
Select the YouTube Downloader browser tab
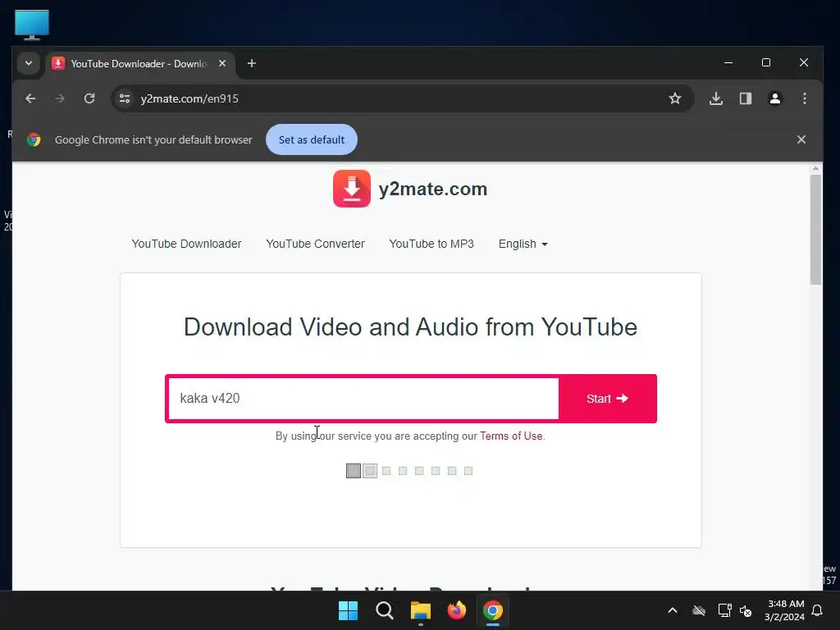139,64
